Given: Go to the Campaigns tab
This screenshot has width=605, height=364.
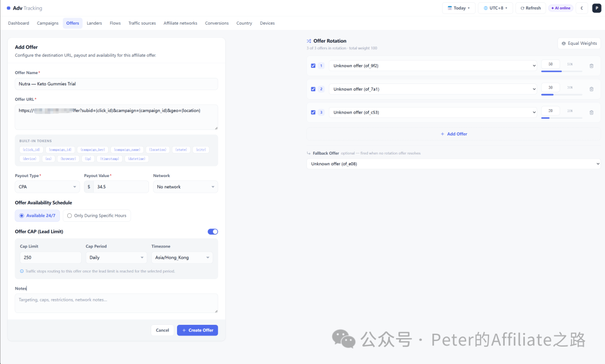Looking at the screenshot, I should click(x=48, y=23).
